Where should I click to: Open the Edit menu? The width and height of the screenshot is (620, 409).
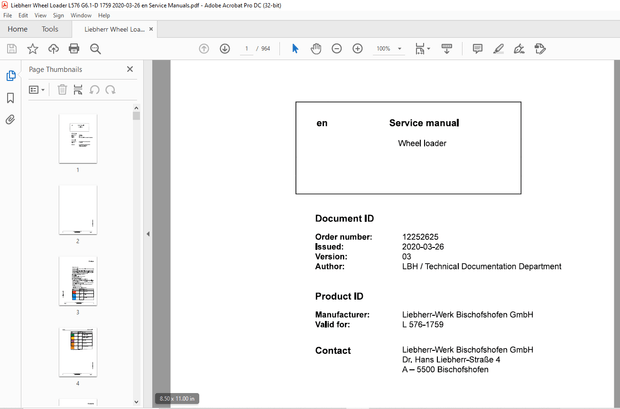23,16
